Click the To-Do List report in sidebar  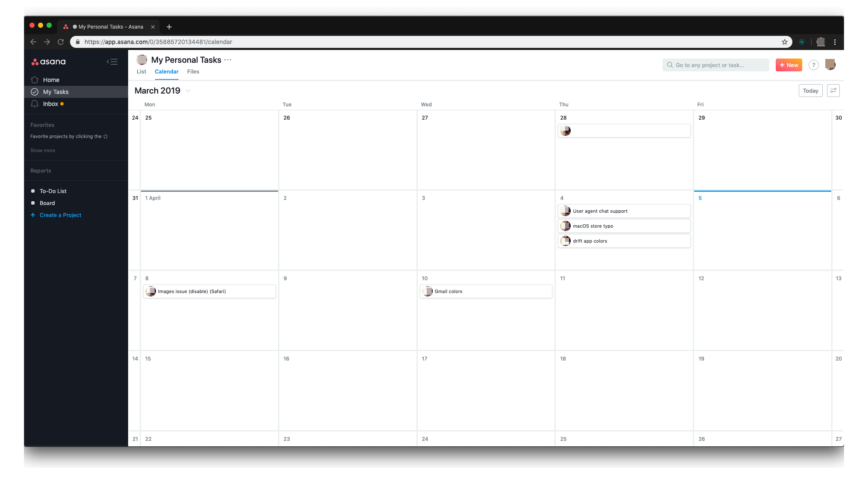pos(53,191)
